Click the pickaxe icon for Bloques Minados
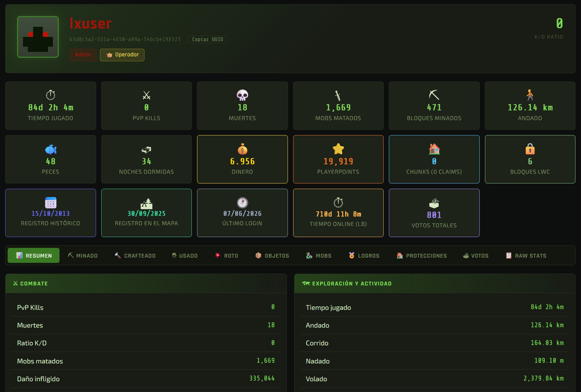The width and height of the screenshot is (581, 392). click(x=434, y=95)
